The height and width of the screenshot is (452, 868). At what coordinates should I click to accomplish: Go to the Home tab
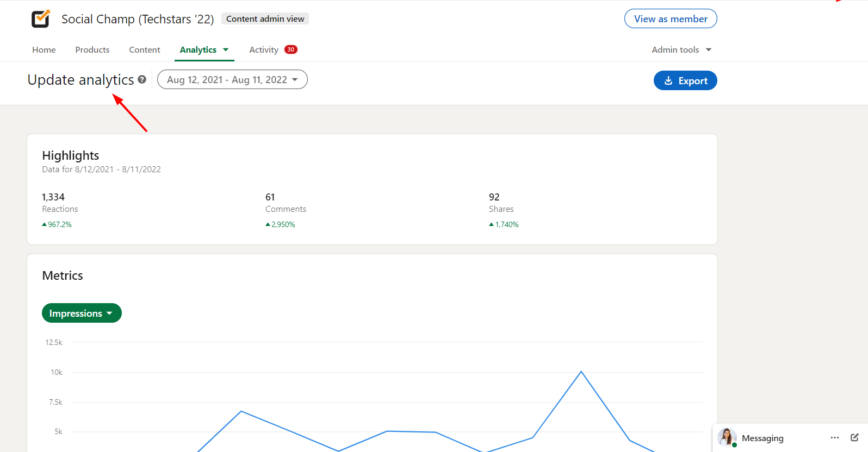coord(44,50)
